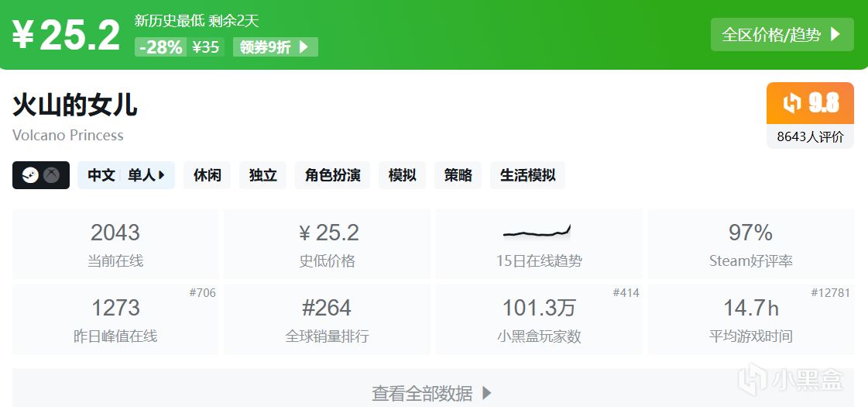Click the Steam platform icon
The height and width of the screenshot is (407, 868).
click(30, 175)
